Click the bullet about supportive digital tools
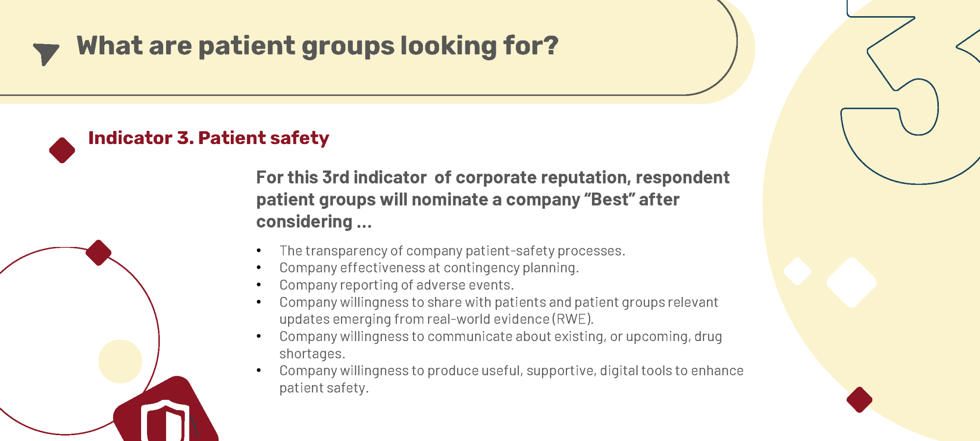This screenshot has width=980, height=441. point(512,379)
